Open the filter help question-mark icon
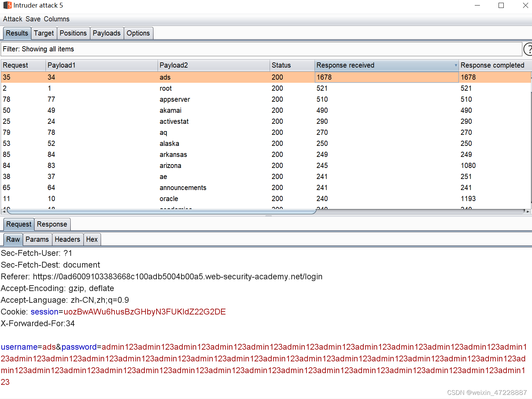The width and height of the screenshot is (532, 399). [x=528, y=49]
